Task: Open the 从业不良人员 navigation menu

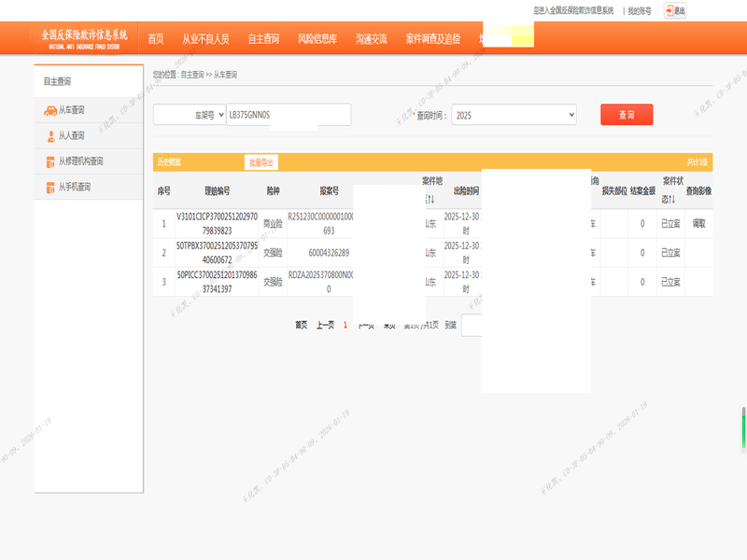Action: point(205,39)
